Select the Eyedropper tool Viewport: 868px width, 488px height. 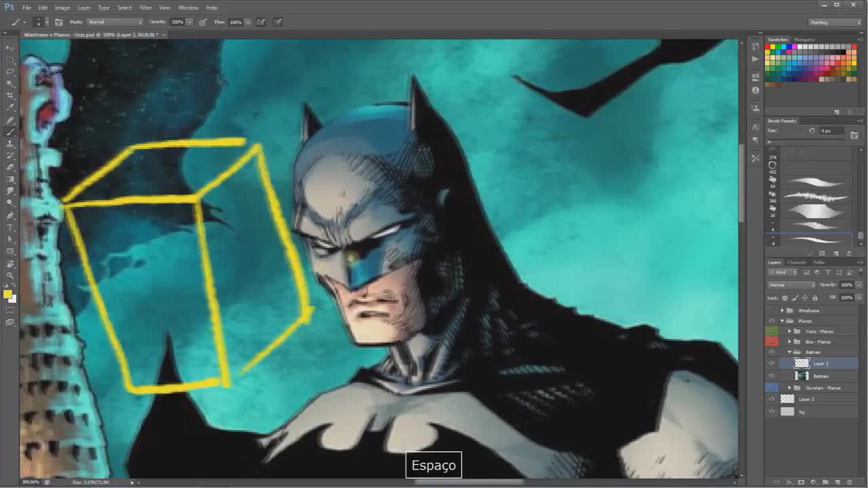click(x=10, y=108)
